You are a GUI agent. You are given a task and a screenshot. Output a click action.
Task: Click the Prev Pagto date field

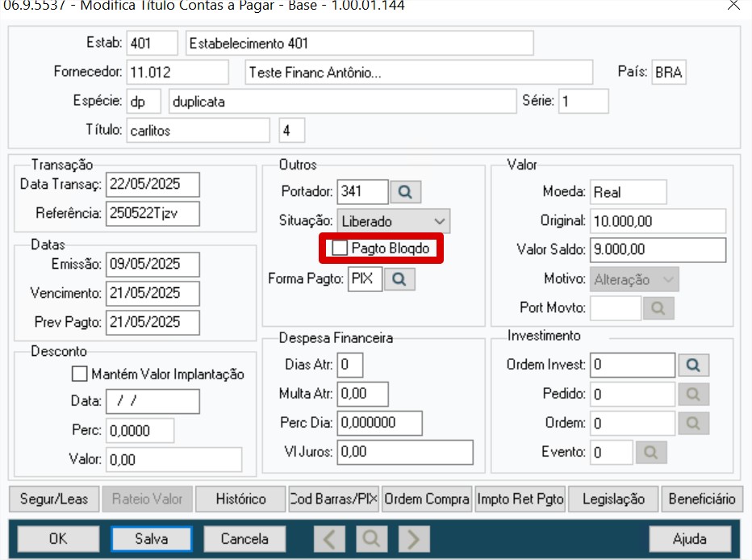click(152, 322)
